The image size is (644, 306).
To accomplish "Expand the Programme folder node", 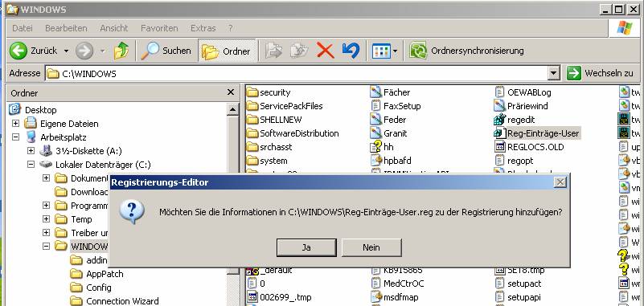I will tap(46, 206).
